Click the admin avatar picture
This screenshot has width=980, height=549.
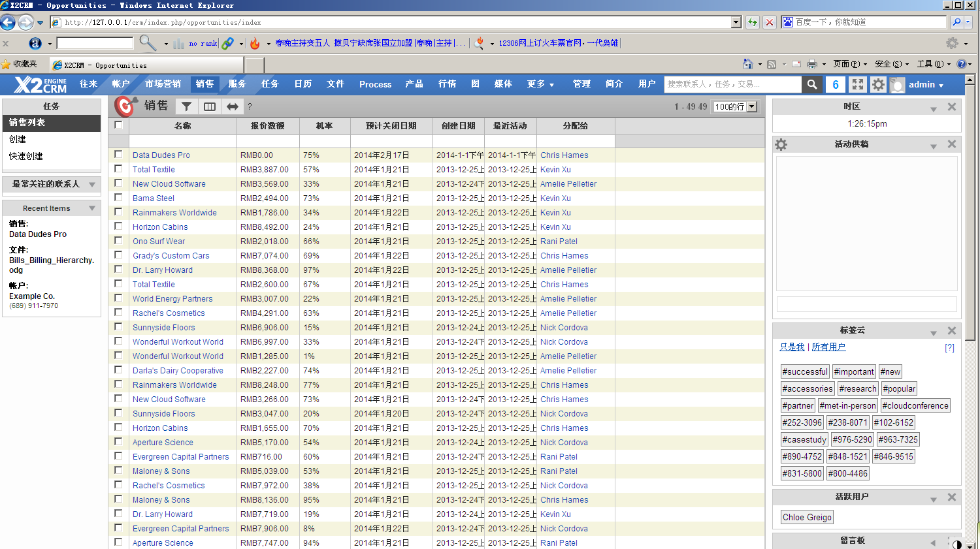point(898,85)
